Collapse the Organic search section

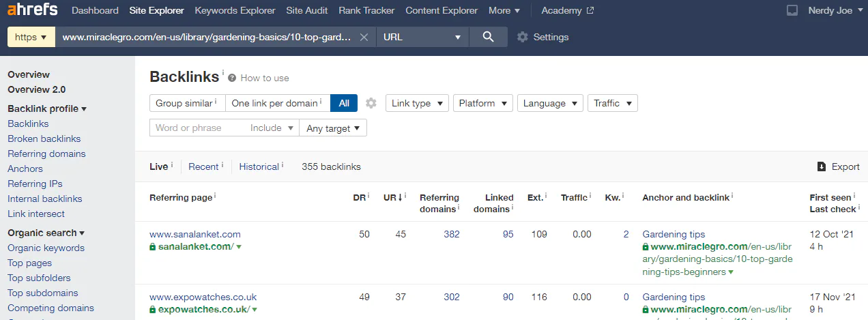tap(46, 233)
